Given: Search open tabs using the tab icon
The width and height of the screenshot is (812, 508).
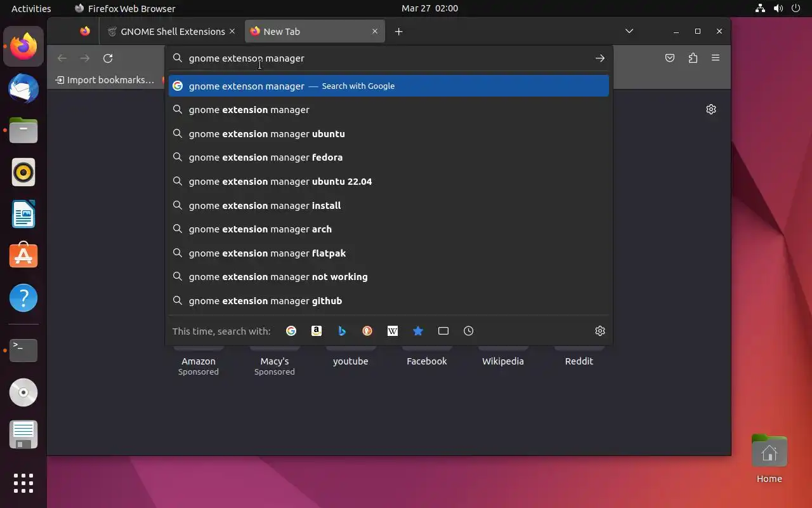Looking at the screenshot, I should click(x=443, y=331).
